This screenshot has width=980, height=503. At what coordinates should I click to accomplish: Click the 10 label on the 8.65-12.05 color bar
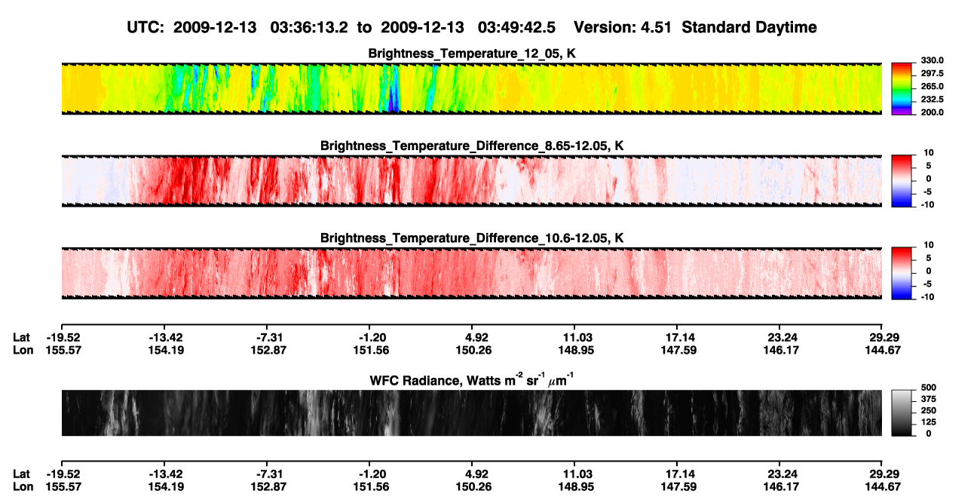[x=929, y=152]
